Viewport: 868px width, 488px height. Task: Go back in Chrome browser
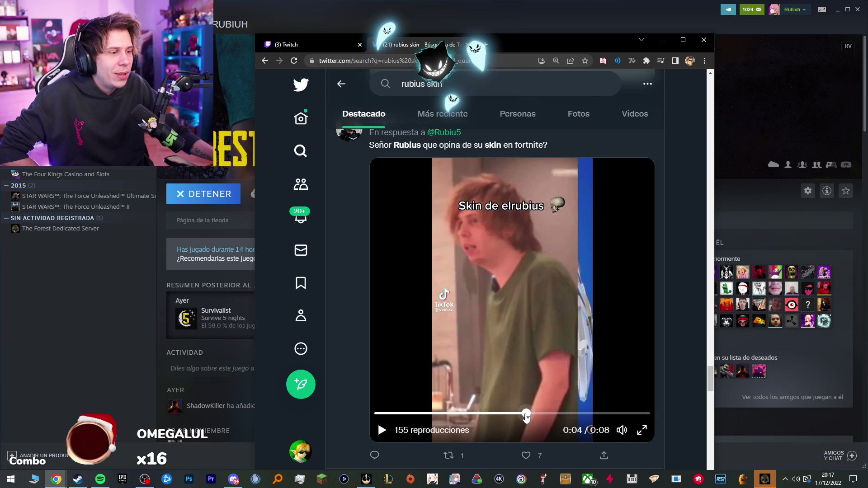265,61
